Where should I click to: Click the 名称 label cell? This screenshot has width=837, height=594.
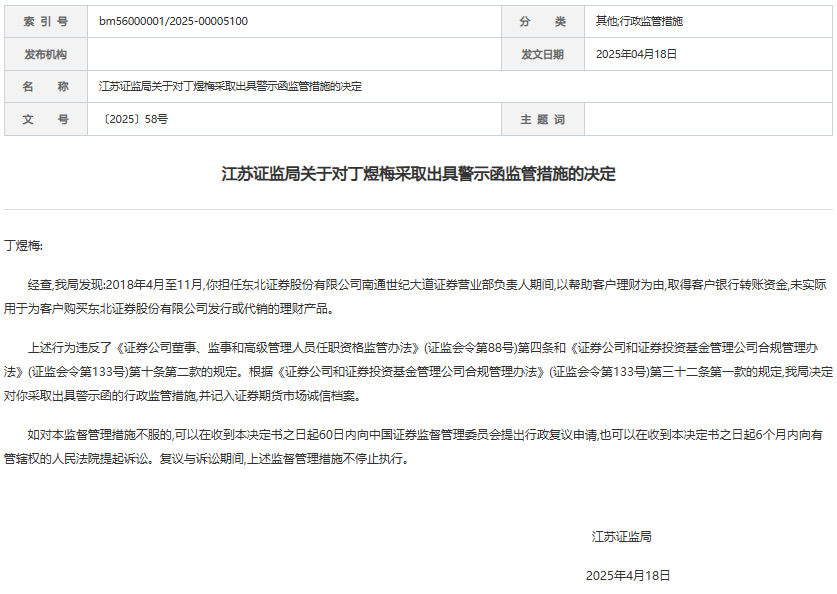tap(45, 87)
